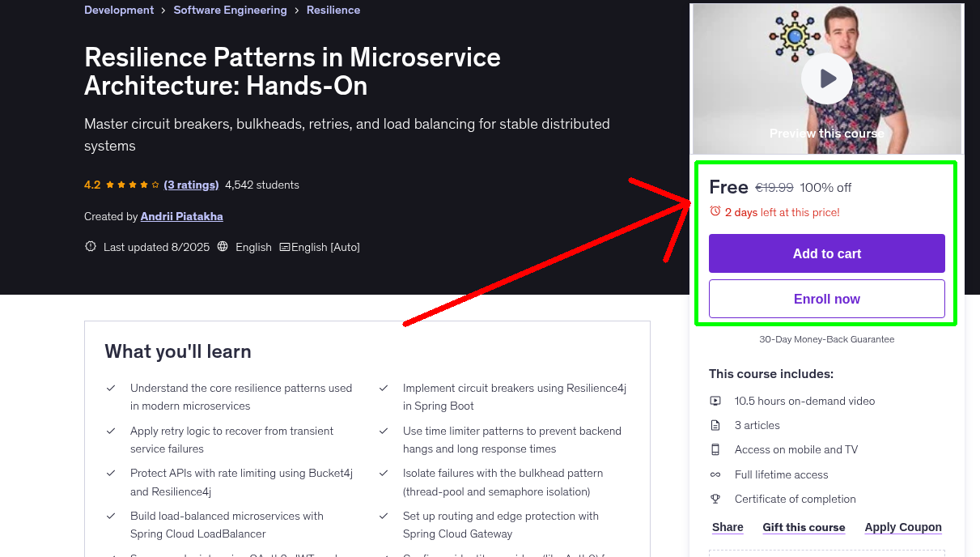Screen dimensions: 980x557
Task: Navigate to the Resilience breadcrumb
Action: pos(333,10)
